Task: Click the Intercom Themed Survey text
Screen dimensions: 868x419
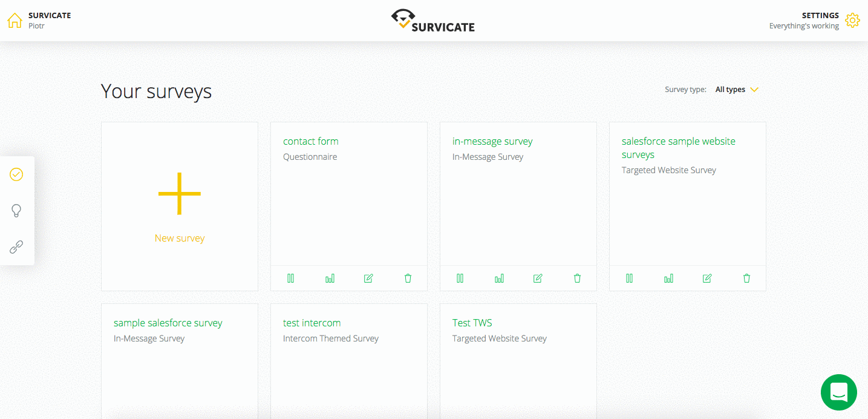Action: coord(331,338)
